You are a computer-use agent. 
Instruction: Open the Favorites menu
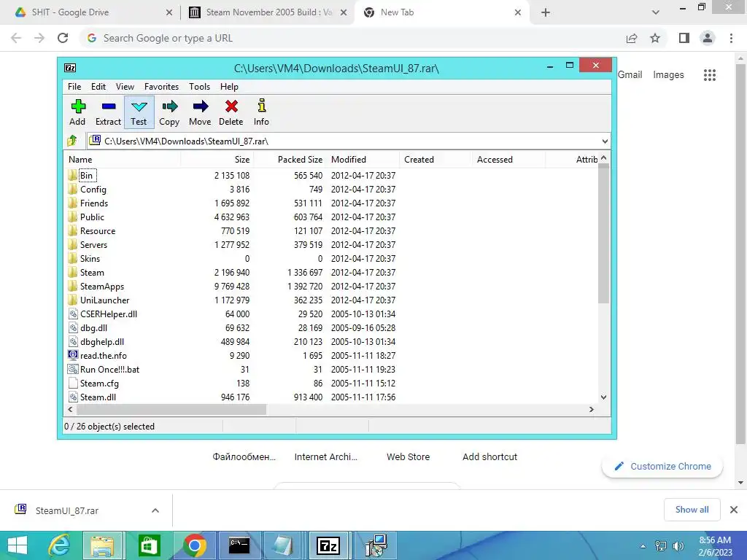pos(161,87)
